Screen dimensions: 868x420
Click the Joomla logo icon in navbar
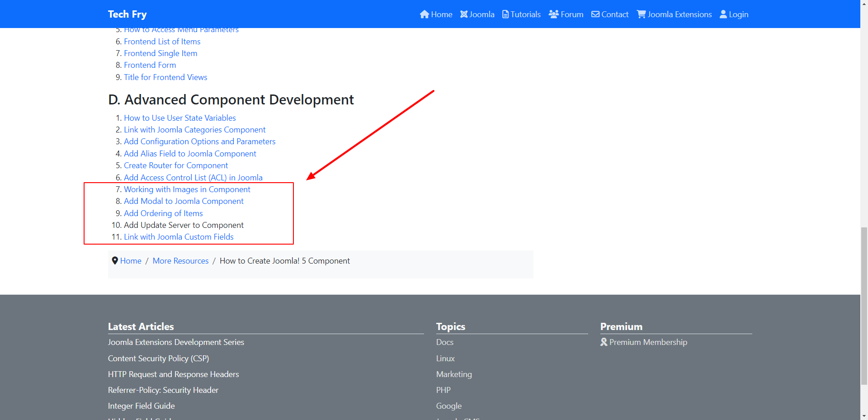(x=464, y=14)
